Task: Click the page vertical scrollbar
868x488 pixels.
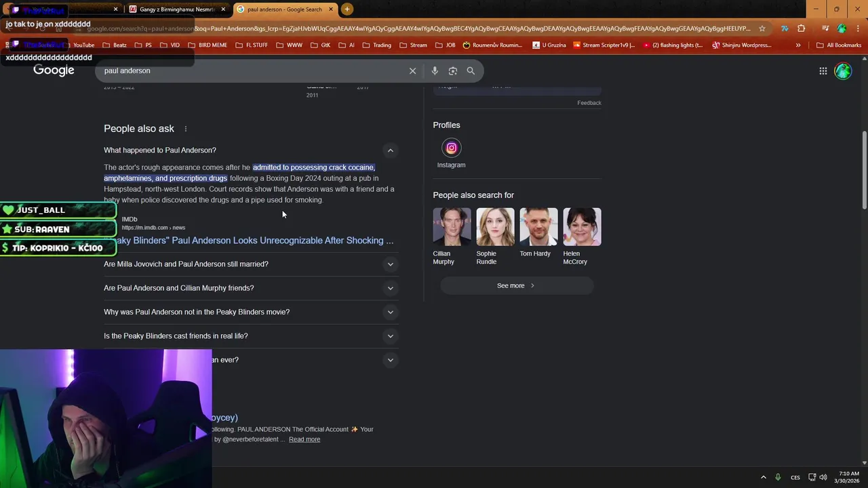Action: click(x=865, y=169)
